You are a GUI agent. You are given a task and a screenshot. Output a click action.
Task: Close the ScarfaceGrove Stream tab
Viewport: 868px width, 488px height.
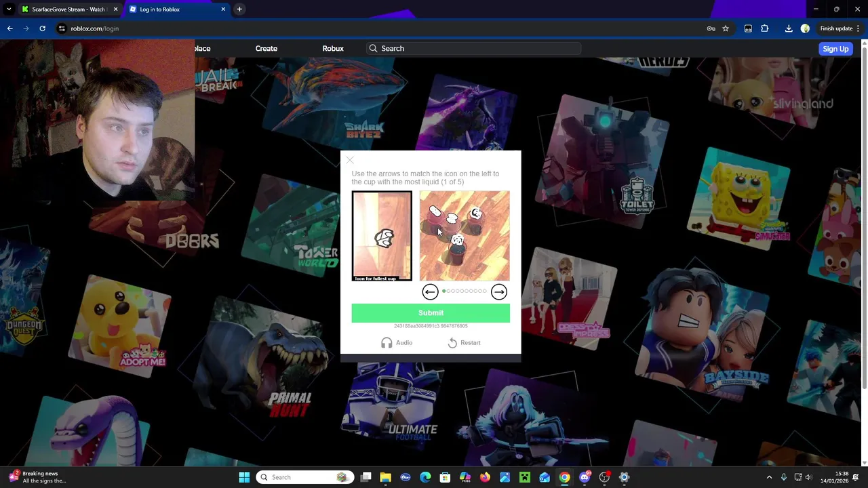[115, 9]
